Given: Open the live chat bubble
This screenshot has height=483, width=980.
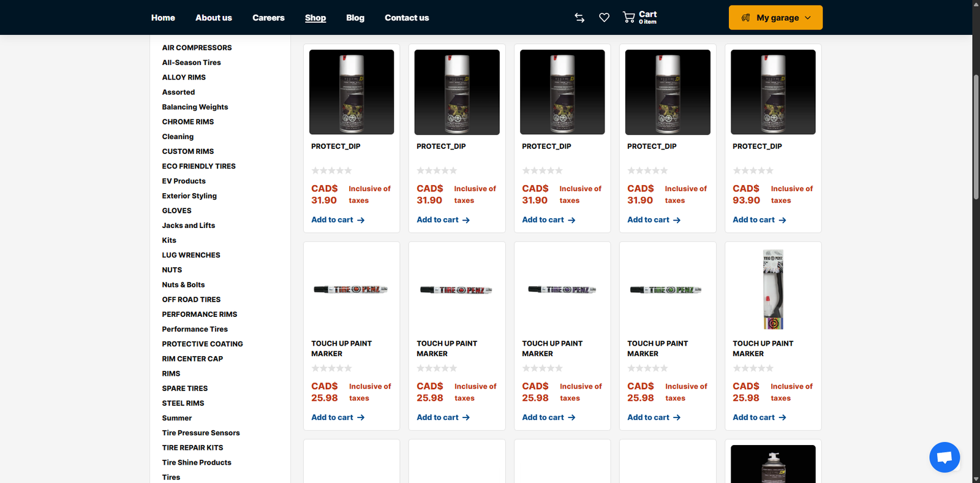Looking at the screenshot, I should point(944,457).
